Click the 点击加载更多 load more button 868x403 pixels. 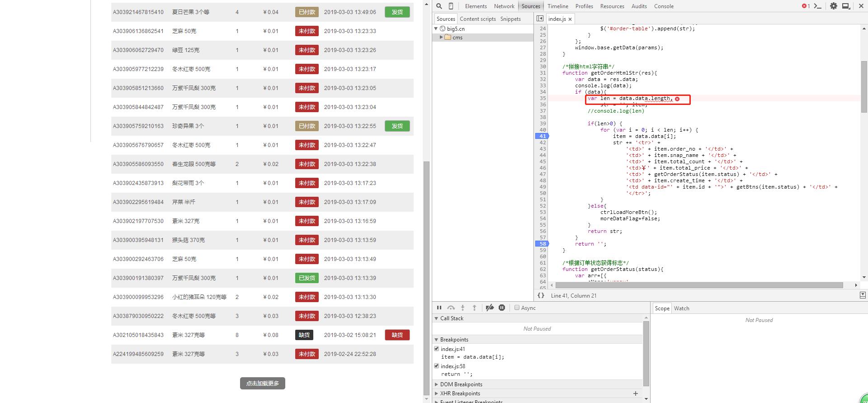[x=262, y=383]
